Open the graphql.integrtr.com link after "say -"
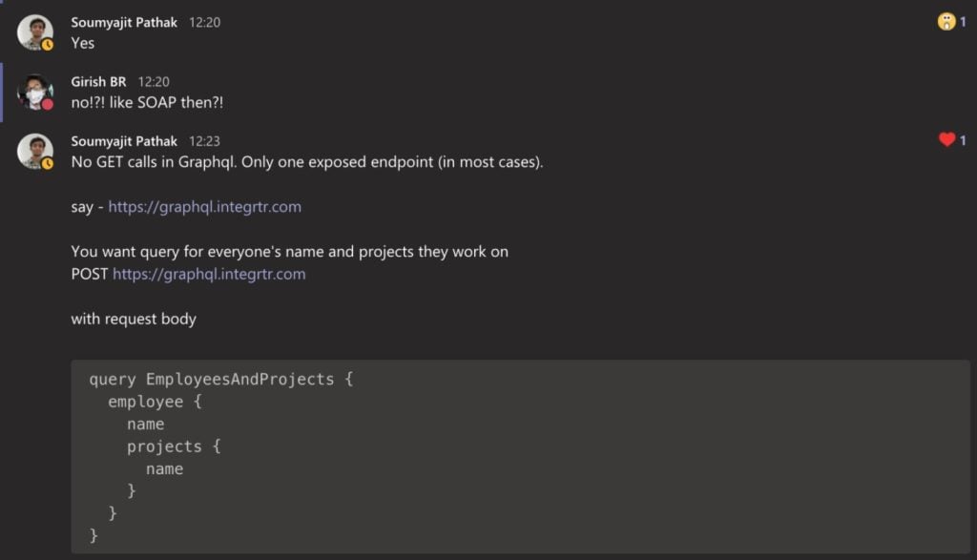Viewport: 977px width, 560px height. 204,207
